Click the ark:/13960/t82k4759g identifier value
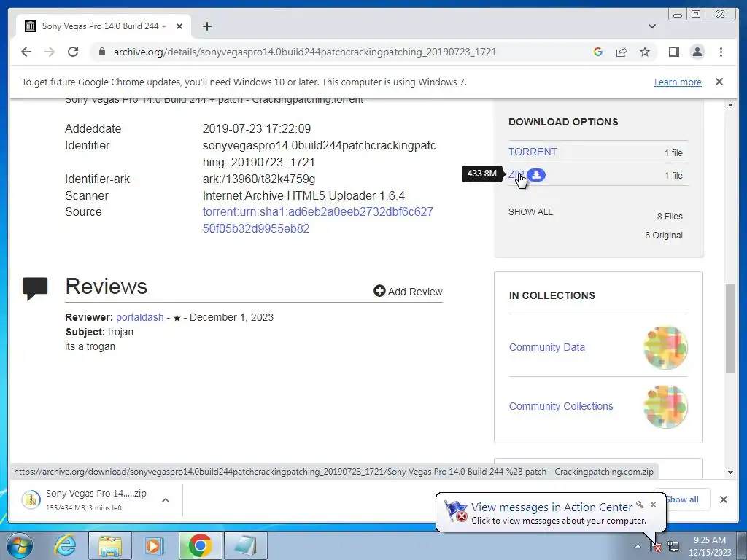This screenshot has height=560, width=747. pyautogui.click(x=259, y=179)
